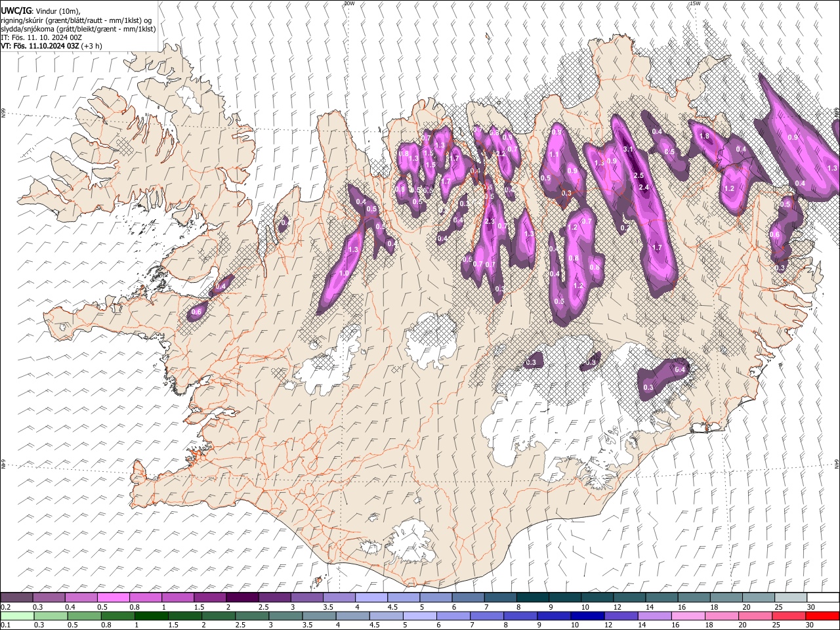Click the 0.2 dark mauve snow legend swatch

tap(16, 597)
